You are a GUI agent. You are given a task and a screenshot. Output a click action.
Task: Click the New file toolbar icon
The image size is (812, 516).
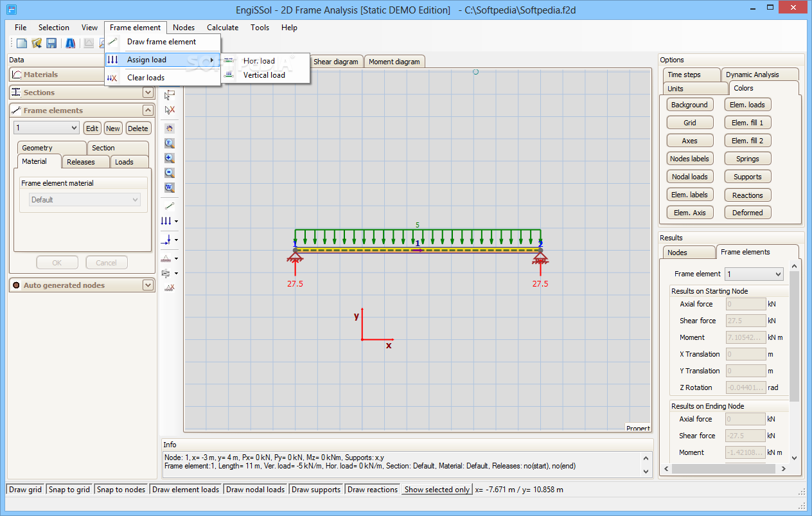point(22,43)
